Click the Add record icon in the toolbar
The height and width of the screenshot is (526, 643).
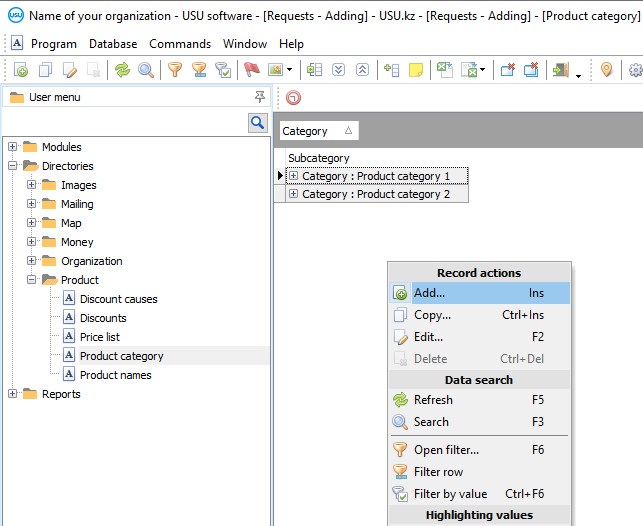point(21,70)
